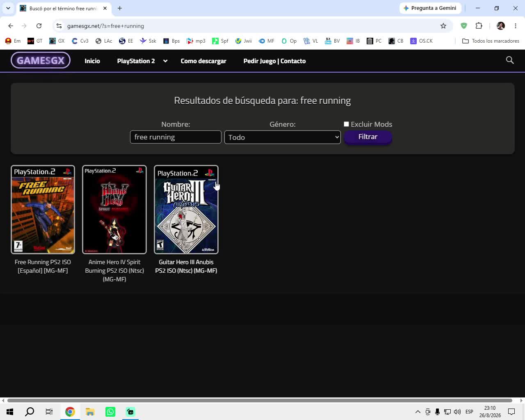The width and height of the screenshot is (525, 420).
Task: Open the site search magnifier icon
Action: 510,60
